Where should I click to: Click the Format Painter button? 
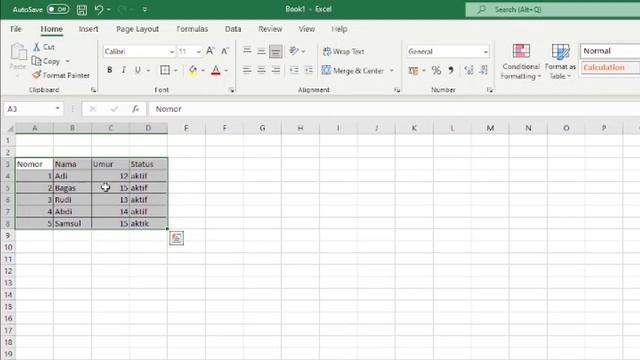coord(61,75)
